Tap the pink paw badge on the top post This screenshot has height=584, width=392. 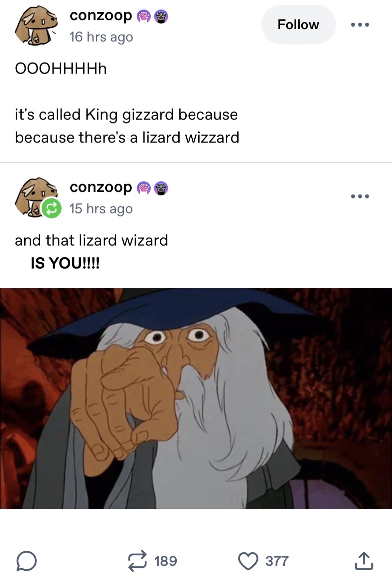tap(144, 17)
